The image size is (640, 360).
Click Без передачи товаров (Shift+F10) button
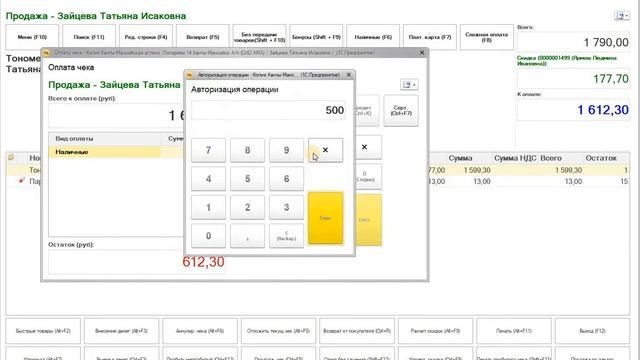click(259, 37)
